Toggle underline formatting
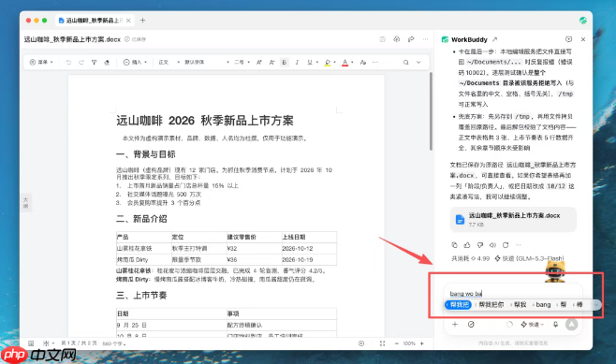Image resolution: width=616 pixels, height=364 pixels. point(310,62)
